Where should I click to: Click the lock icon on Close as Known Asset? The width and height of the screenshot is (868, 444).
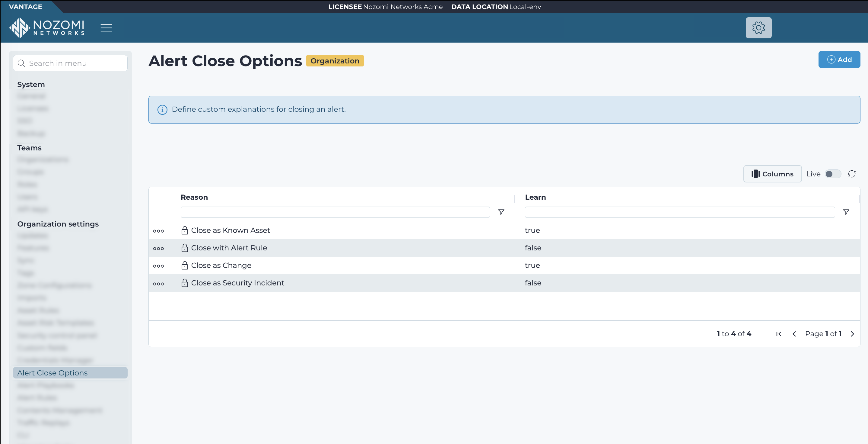[185, 230]
